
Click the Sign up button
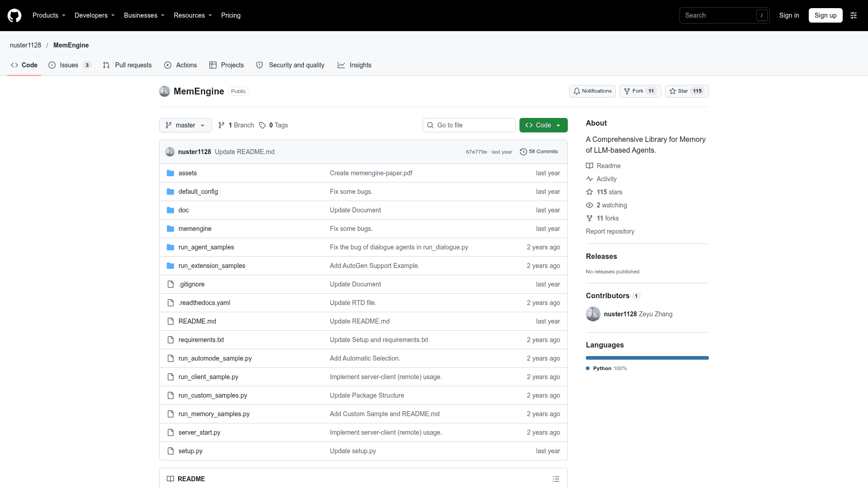click(826, 15)
